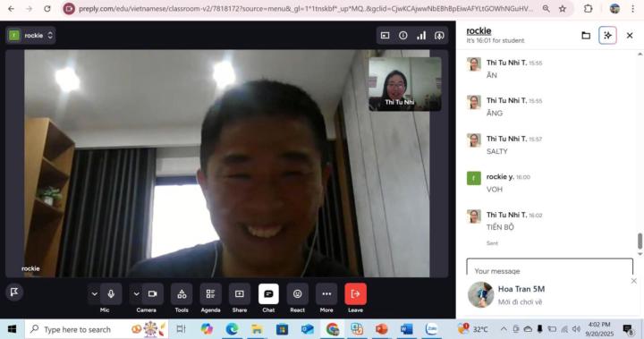Click the chat message ĂNG
This screenshot has height=339, width=644.
click(495, 113)
